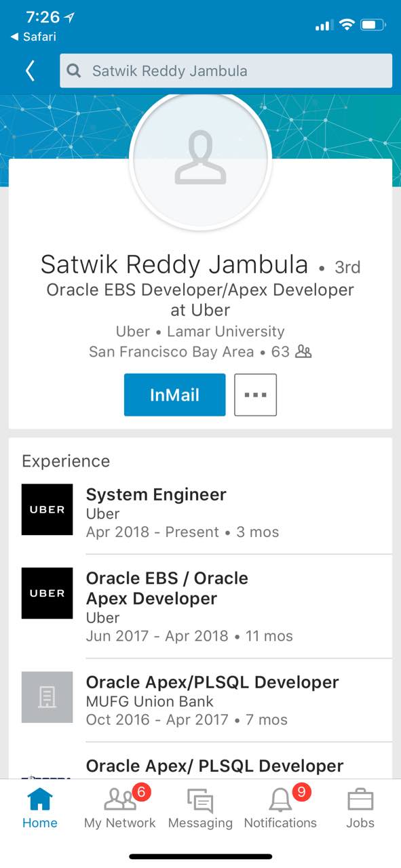Open Notifications with 9 badge
The width and height of the screenshot is (401, 868).
pos(280,809)
